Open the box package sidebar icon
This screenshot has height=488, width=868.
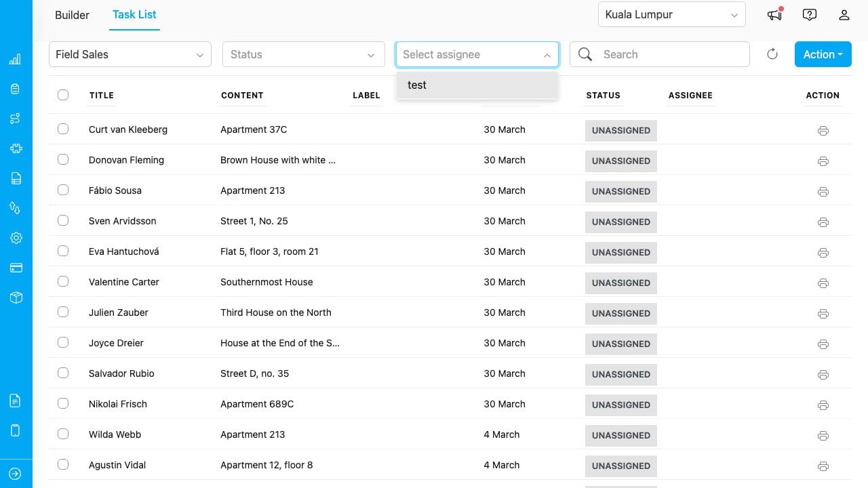[x=16, y=298]
